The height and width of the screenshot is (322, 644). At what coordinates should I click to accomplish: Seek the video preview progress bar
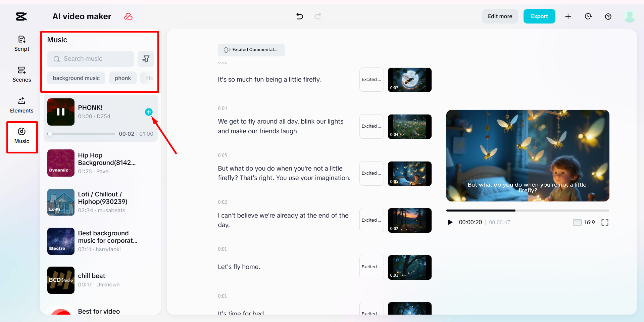pos(528,211)
